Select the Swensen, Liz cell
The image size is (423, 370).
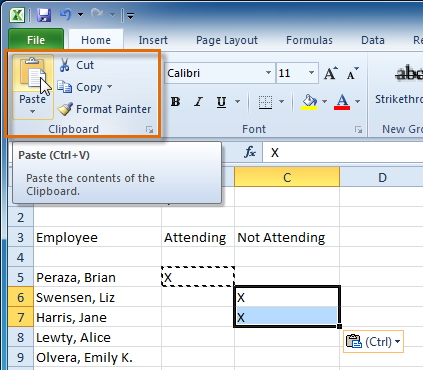(x=97, y=297)
